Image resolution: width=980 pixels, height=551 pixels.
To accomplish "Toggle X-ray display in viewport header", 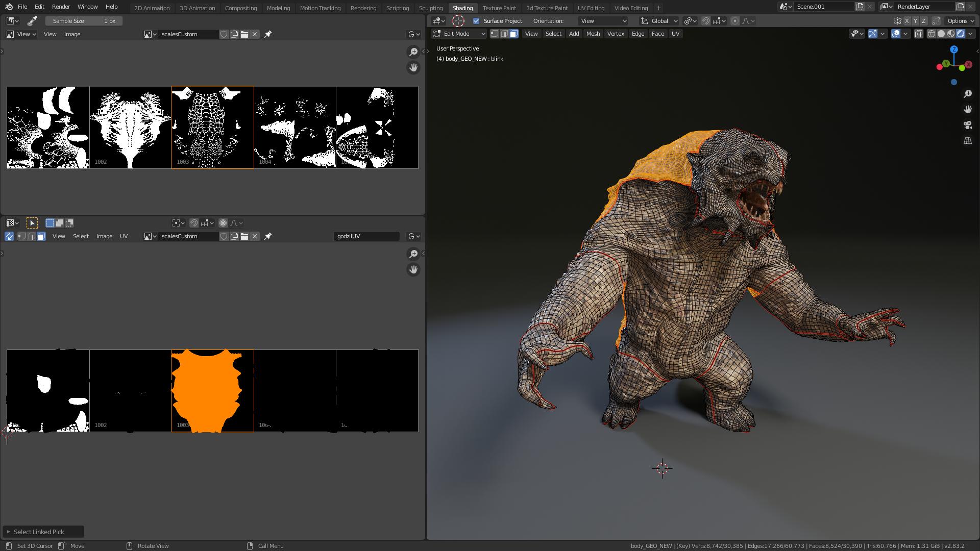I will point(918,34).
